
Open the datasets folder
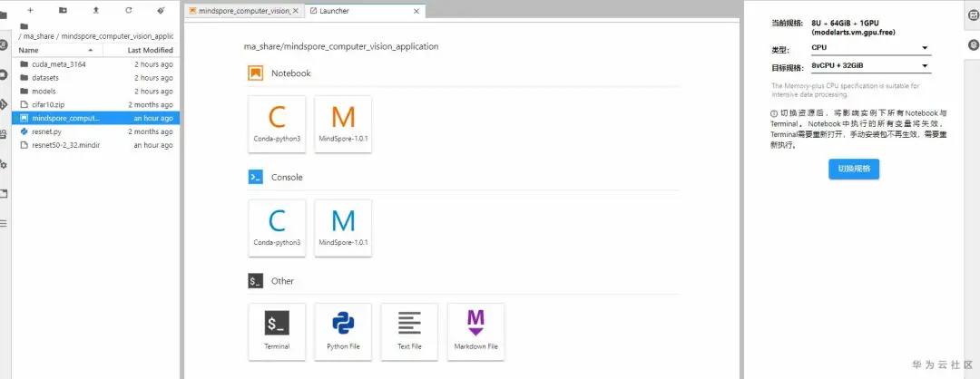pyautogui.click(x=44, y=78)
